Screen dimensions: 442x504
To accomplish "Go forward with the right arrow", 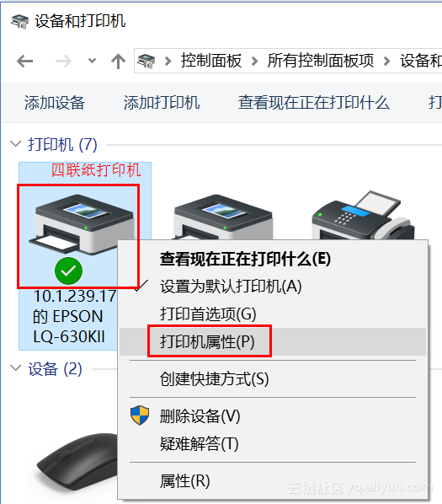I will point(63,61).
